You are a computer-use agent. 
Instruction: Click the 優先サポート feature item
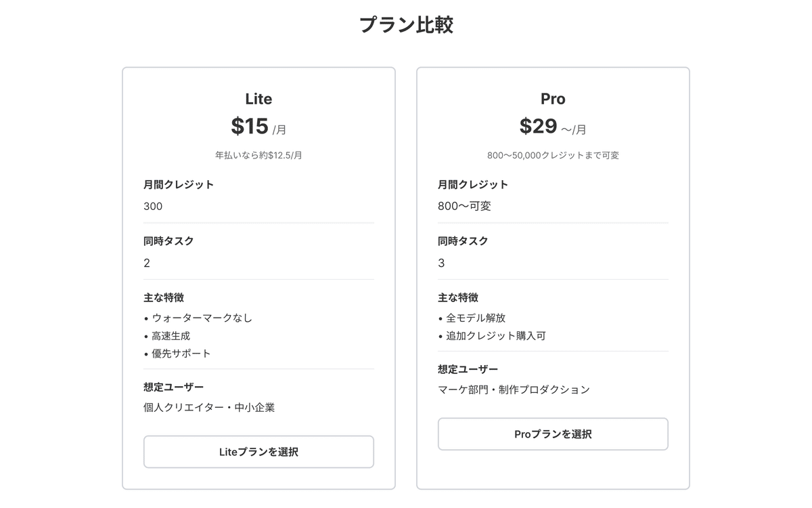point(181,354)
